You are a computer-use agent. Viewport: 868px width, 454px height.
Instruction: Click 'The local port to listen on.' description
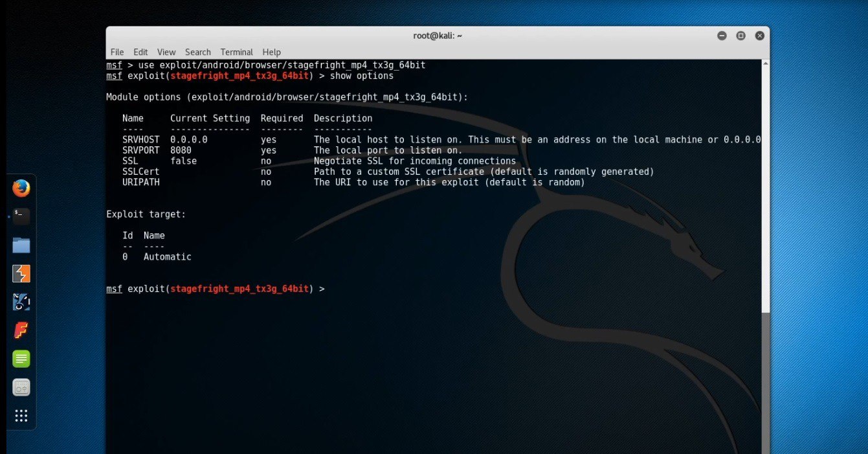click(x=388, y=150)
